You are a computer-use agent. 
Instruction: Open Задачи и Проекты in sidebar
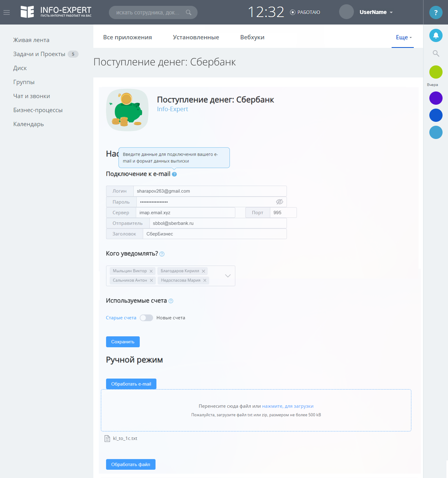click(x=39, y=54)
